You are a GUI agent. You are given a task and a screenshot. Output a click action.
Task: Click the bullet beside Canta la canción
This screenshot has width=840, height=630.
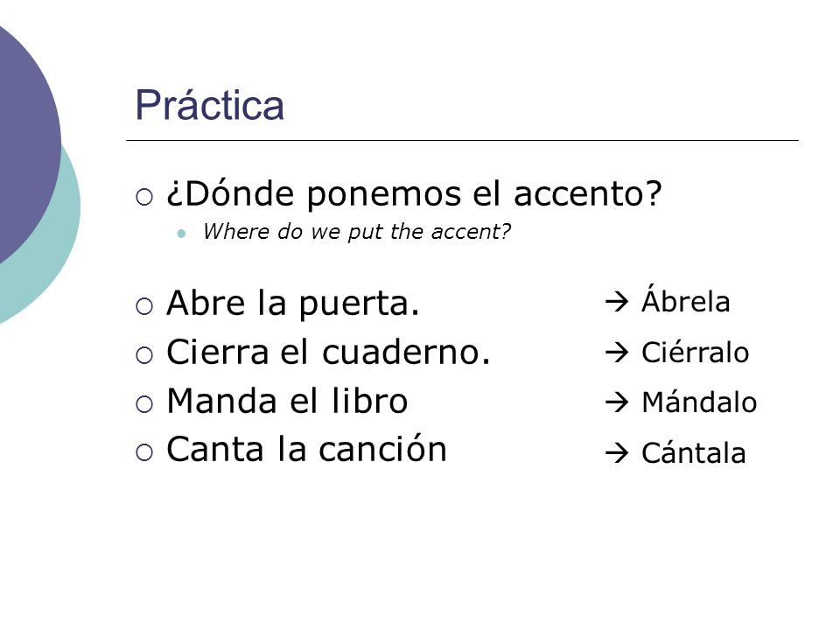144,452
